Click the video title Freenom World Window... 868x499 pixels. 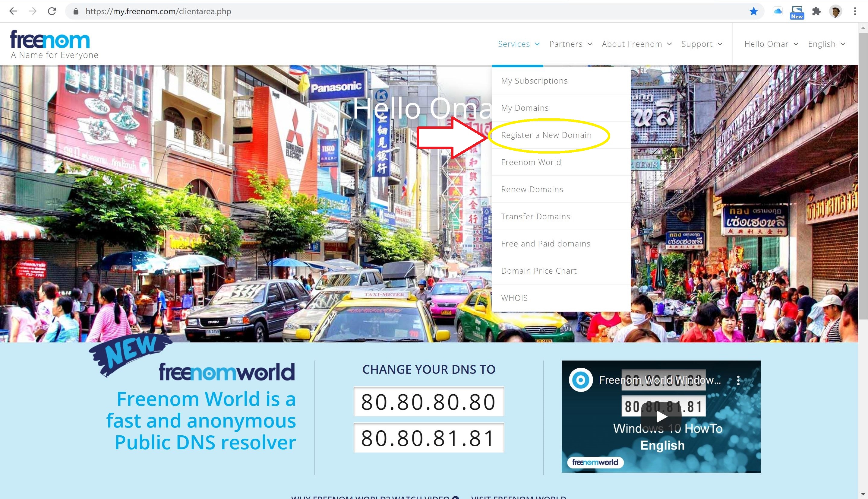point(660,380)
